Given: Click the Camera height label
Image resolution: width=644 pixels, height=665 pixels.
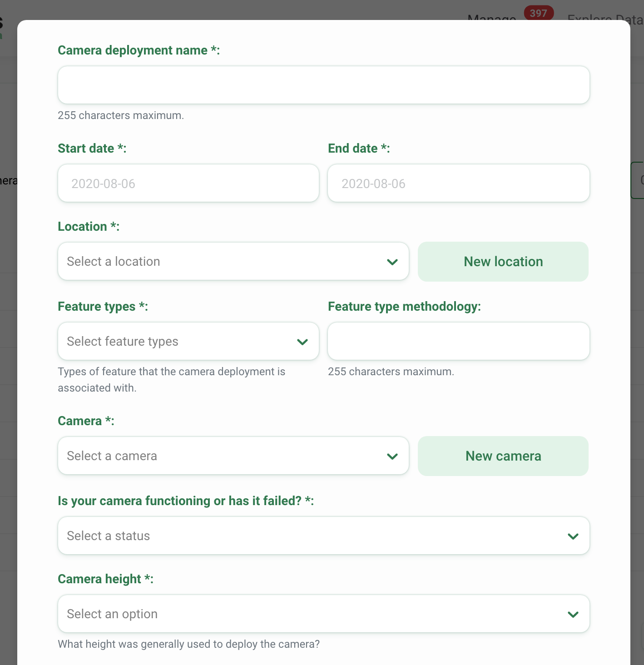Looking at the screenshot, I should click(105, 579).
